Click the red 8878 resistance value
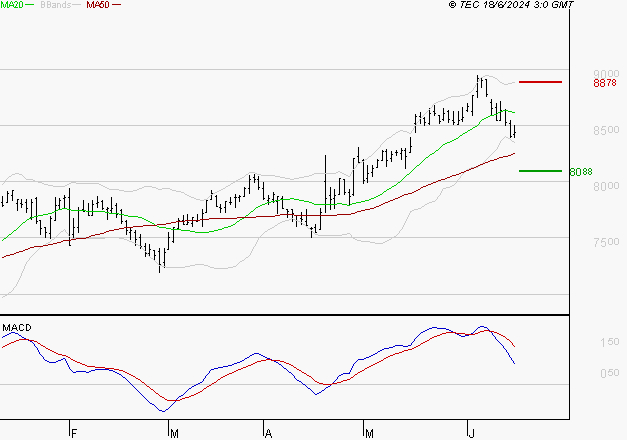This screenshot has width=627, height=440. [x=605, y=83]
